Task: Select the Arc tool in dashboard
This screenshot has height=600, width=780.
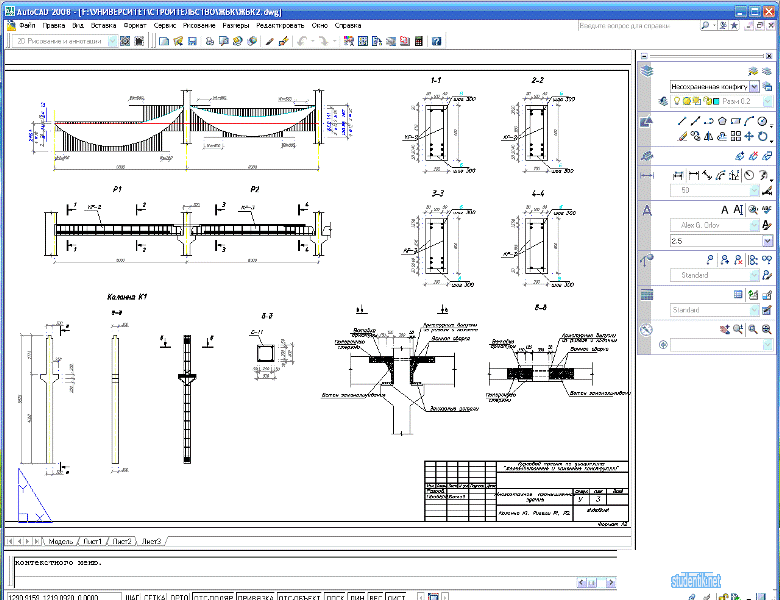Action: pyautogui.click(x=749, y=121)
